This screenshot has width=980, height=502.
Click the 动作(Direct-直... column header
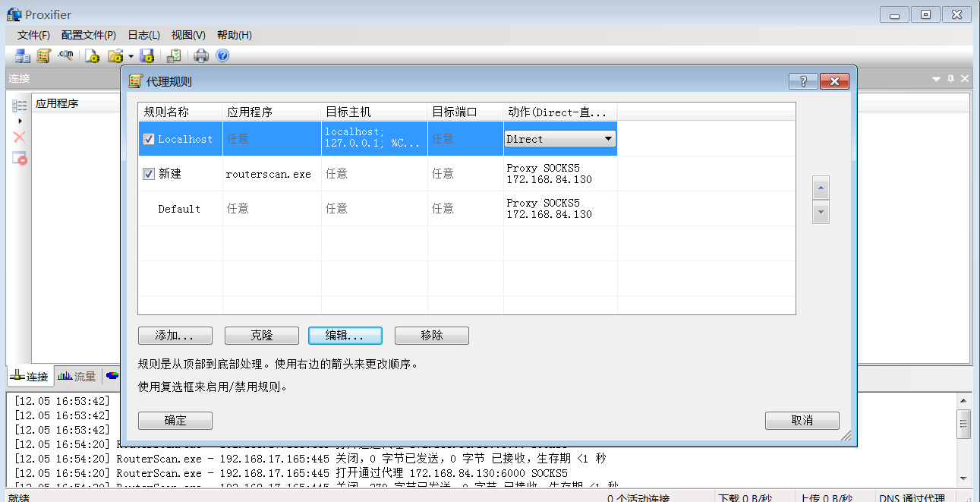pos(560,112)
